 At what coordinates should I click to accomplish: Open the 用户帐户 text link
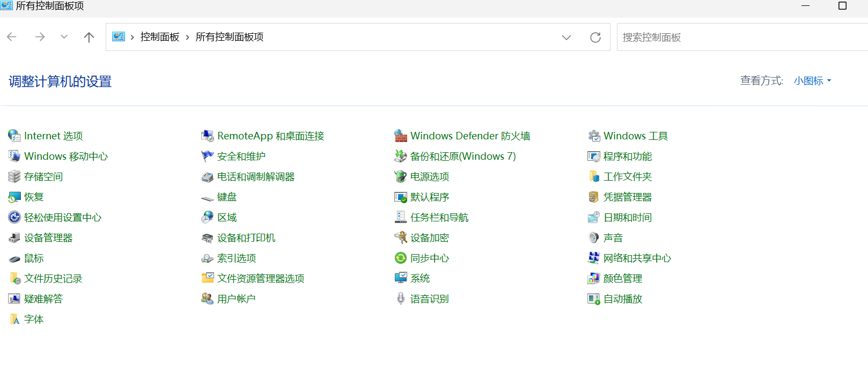coord(237,299)
